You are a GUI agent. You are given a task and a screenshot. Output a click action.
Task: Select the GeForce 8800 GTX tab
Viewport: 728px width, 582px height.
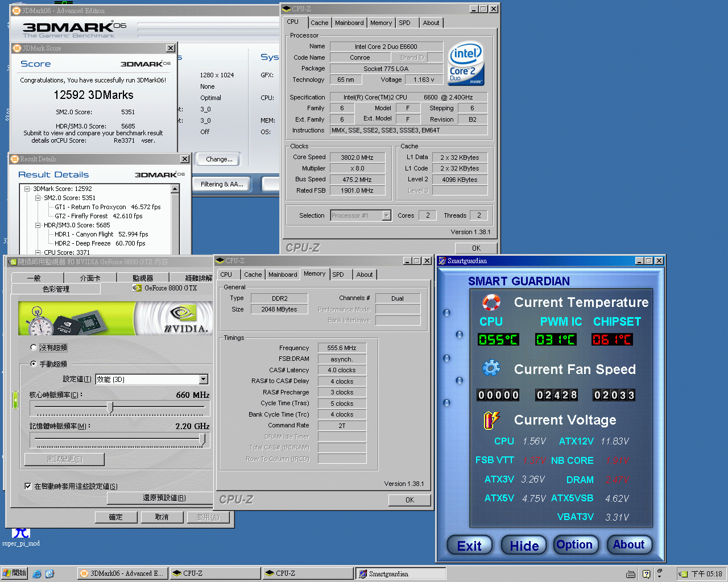click(165, 288)
